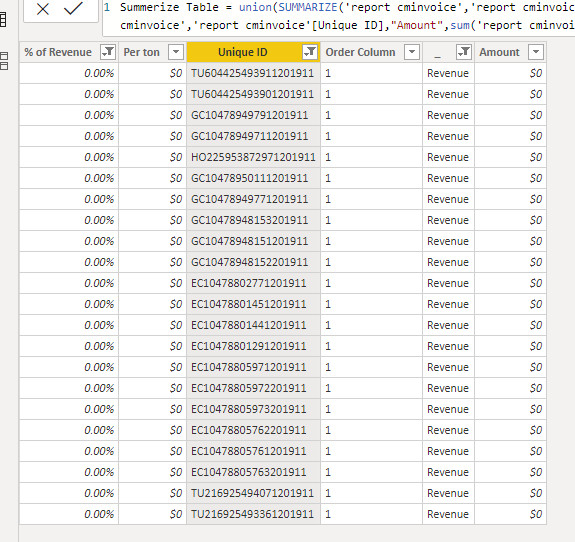
Task: Open filter on % of Revenue column
Action: [108, 52]
